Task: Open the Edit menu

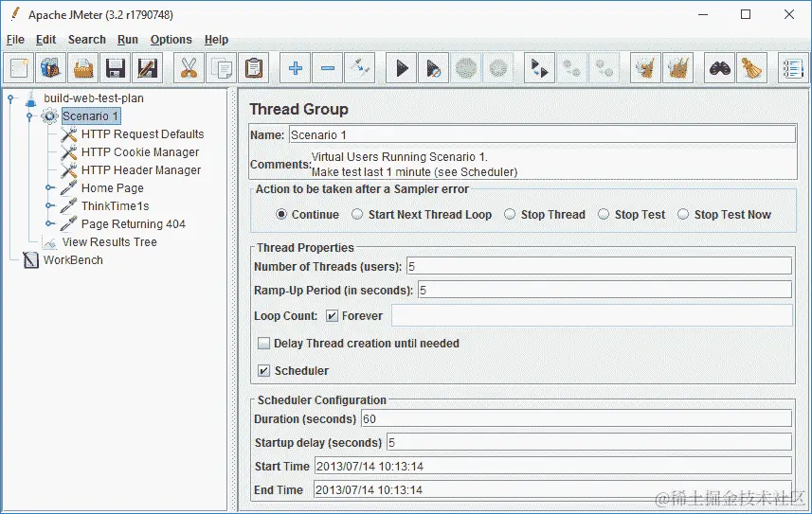Action: (x=45, y=40)
